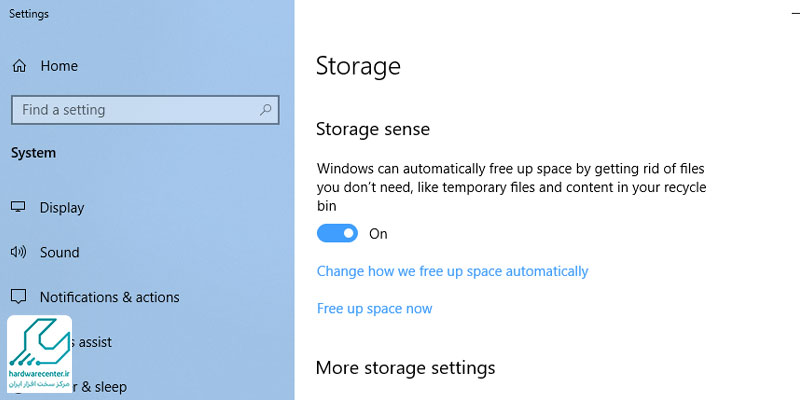Click the On label beside the toggle
The width and height of the screenshot is (800, 400).
point(378,234)
